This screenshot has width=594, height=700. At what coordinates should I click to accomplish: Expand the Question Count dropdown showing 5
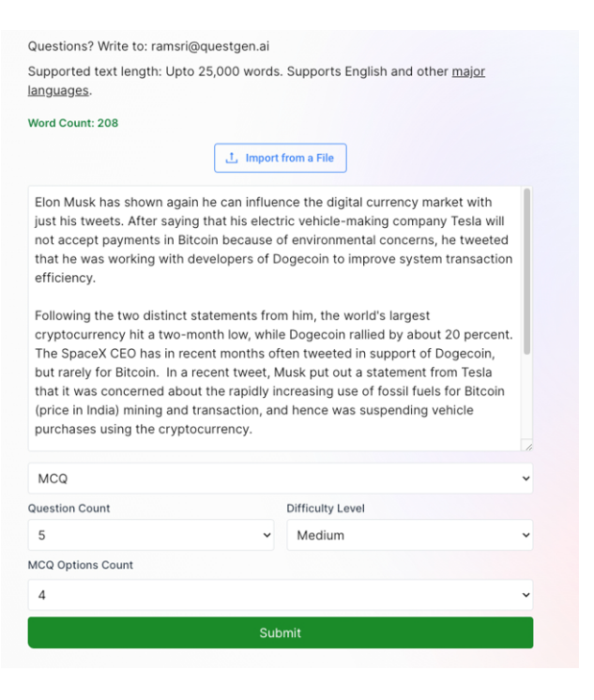(150, 536)
